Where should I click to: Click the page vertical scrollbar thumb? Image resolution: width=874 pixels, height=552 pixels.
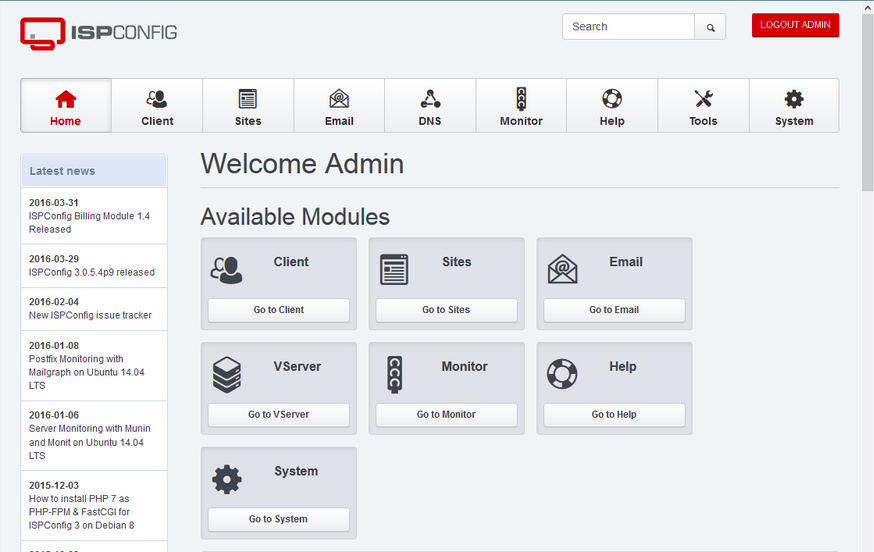pyautogui.click(x=868, y=103)
